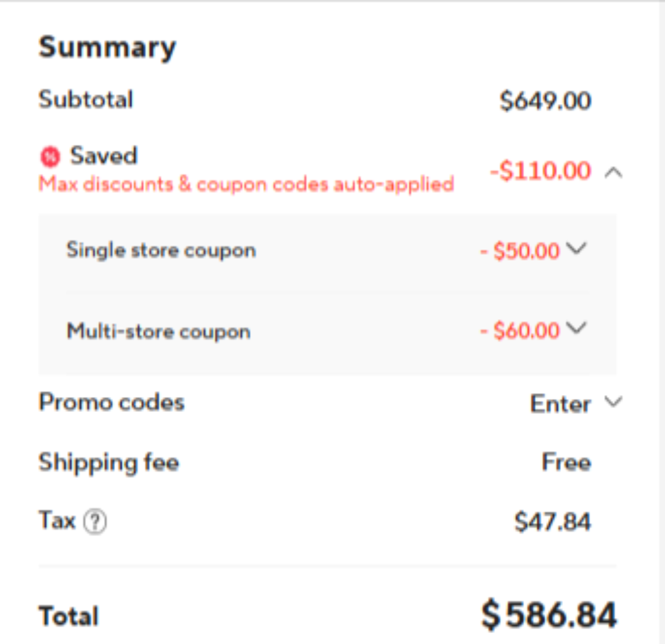Click the -$110.00 saved amount
665x644 pixels.
click(540, 171)
